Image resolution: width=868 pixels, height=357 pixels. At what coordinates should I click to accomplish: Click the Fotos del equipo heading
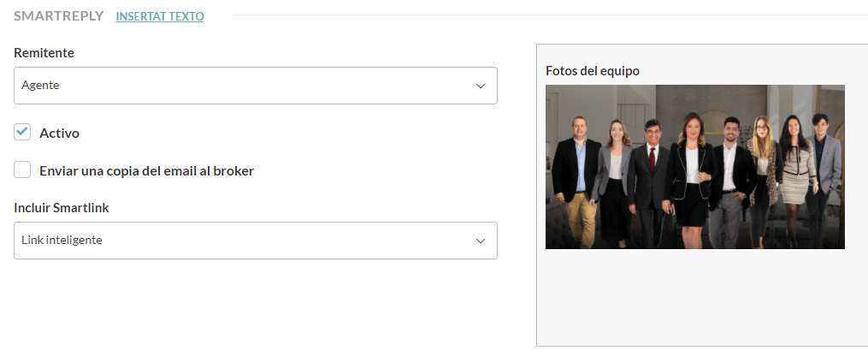coord(593,70)
